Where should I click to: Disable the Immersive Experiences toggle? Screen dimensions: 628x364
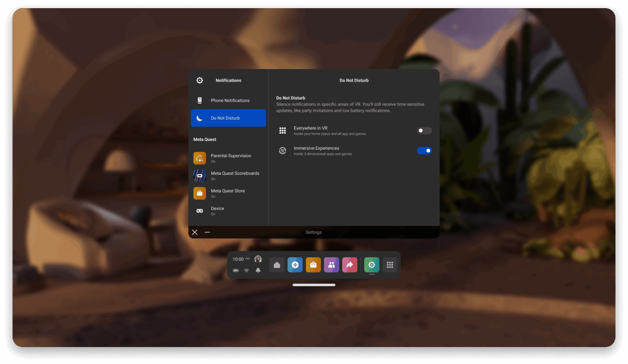click(x=424, y=151)
